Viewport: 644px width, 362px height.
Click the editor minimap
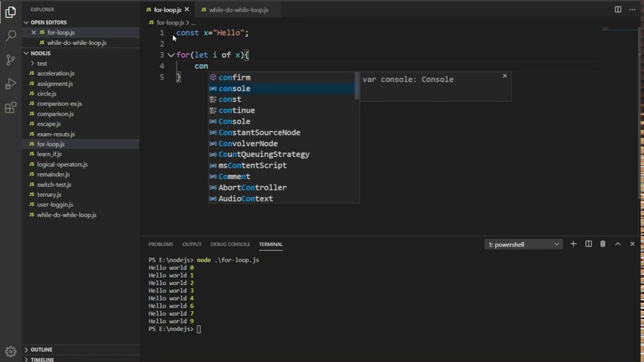(619, 30)
